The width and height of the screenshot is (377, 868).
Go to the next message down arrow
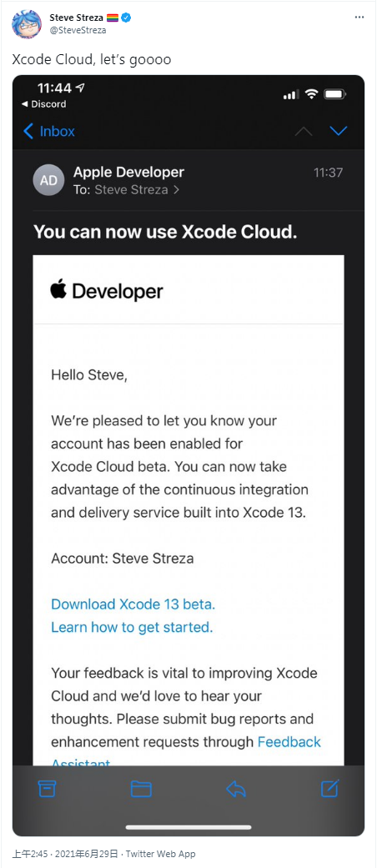(x=339, y=131)
